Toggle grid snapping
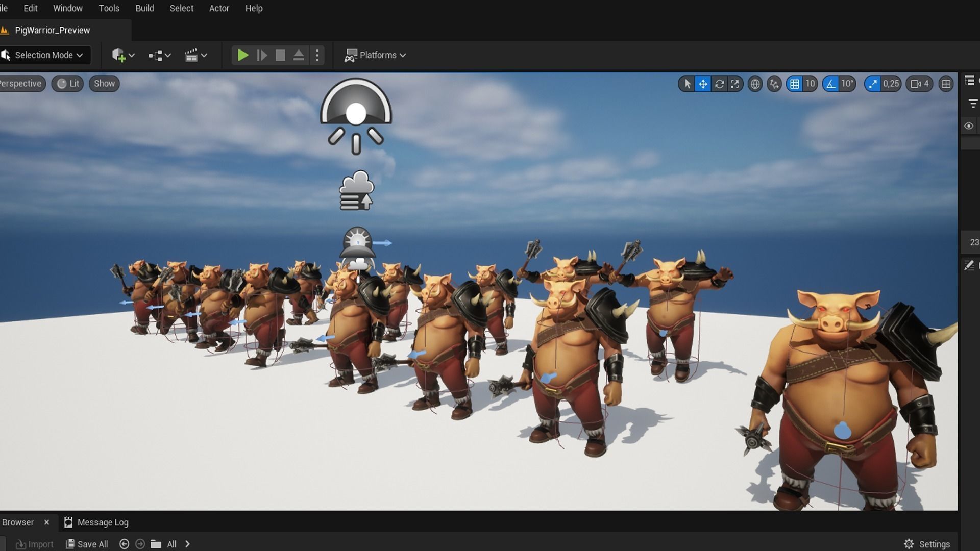 tap(795, 84)
